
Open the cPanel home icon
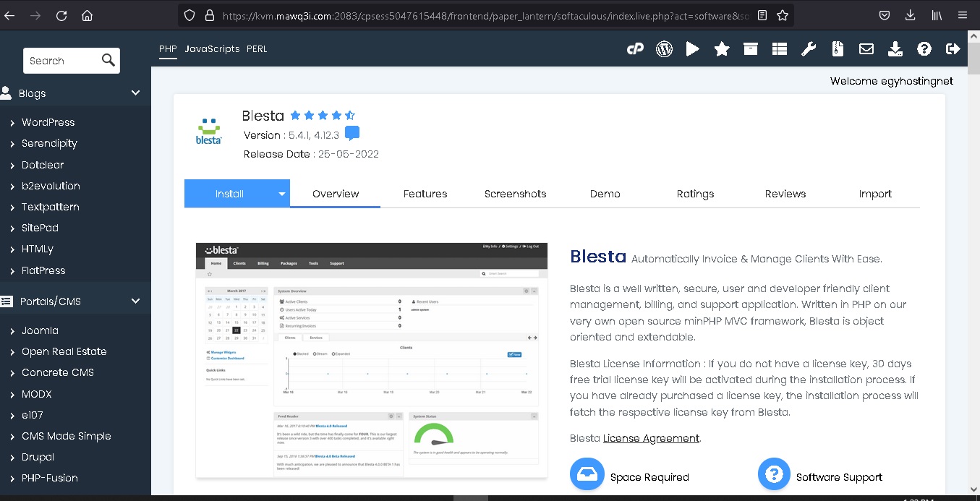pos(635,49)
